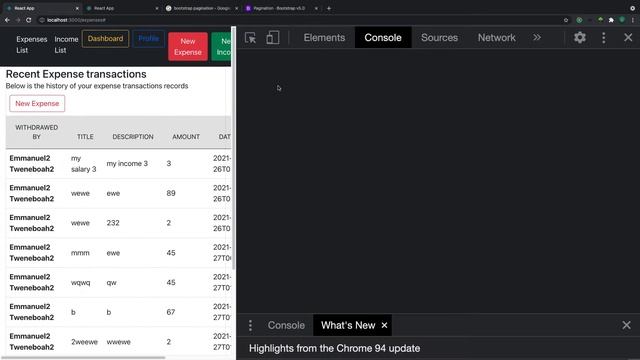Select the DevTools inspect element icon
Image resolution: width=640 pixels, height=360 pixels.
250,38
